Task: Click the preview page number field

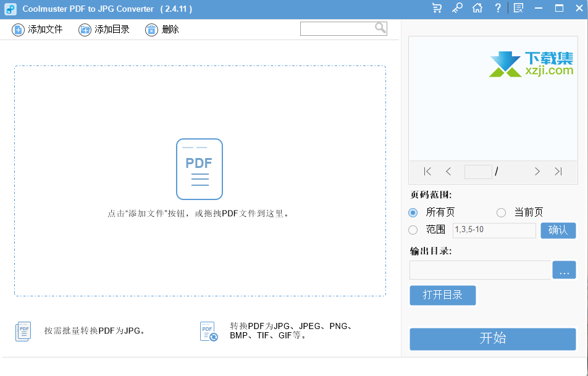Action: click(x=478, y=172)
